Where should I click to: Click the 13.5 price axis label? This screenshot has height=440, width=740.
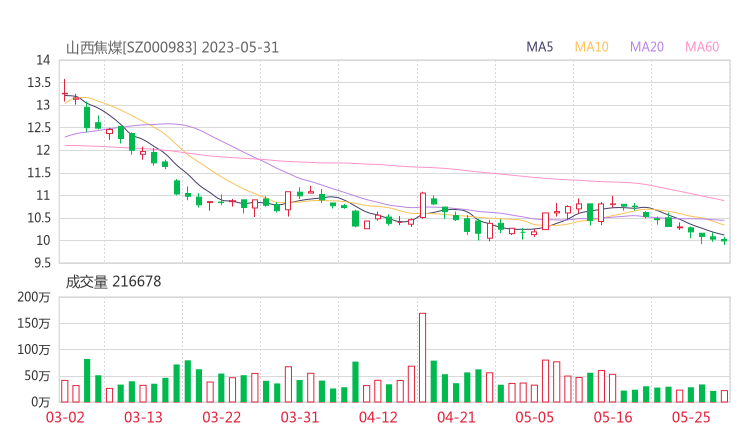pos(39,83)
